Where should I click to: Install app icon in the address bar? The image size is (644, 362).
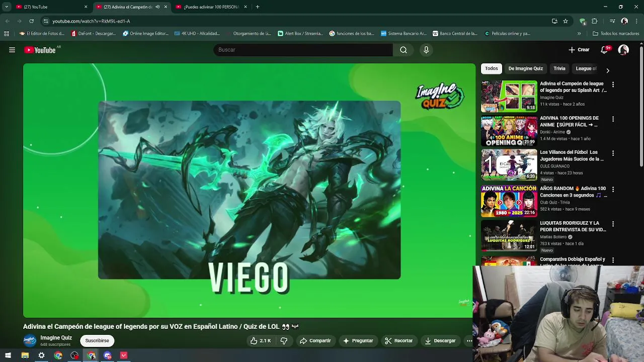pos(554,21)
